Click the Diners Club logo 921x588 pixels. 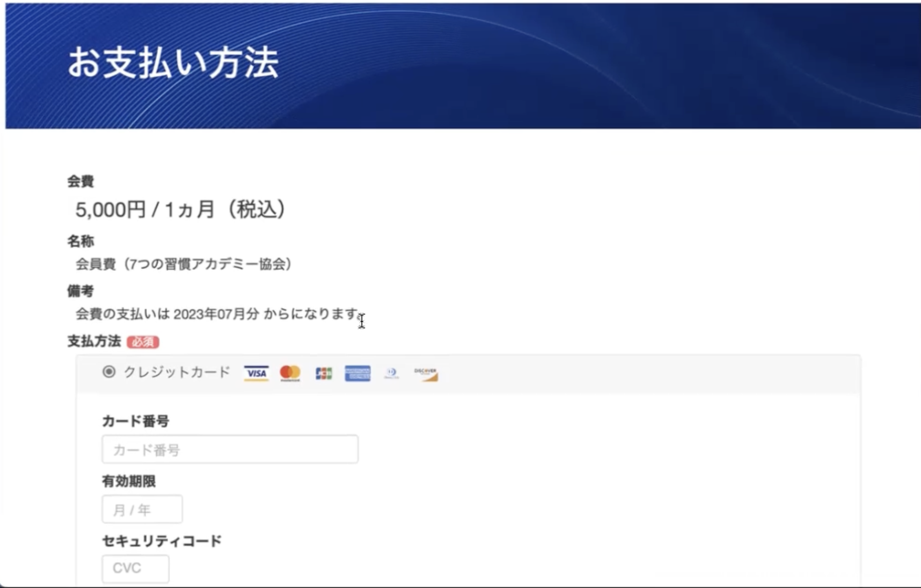392,373
